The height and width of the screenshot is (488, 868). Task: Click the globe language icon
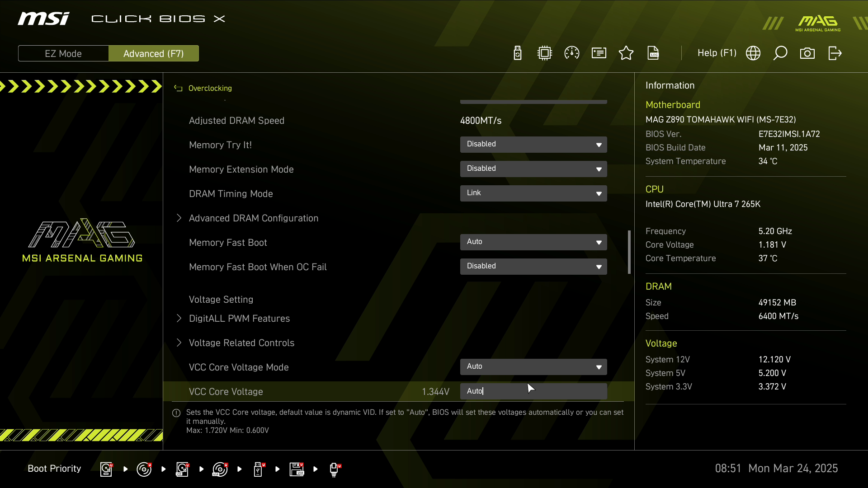tap(753, 53)
